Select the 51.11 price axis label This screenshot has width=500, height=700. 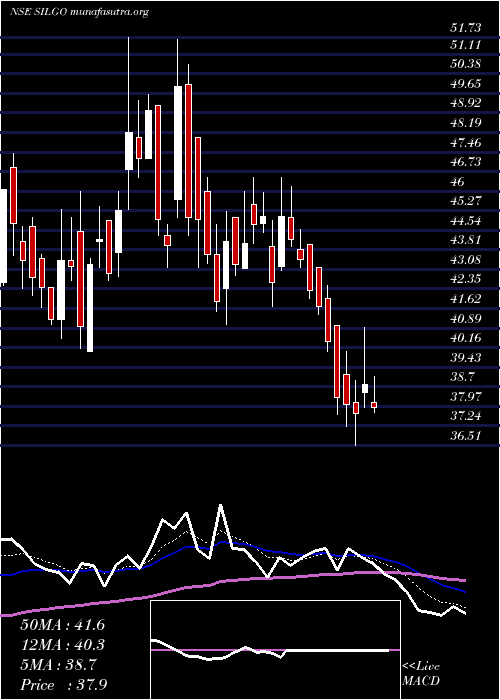pyautogui.click(x=466, y=45)
